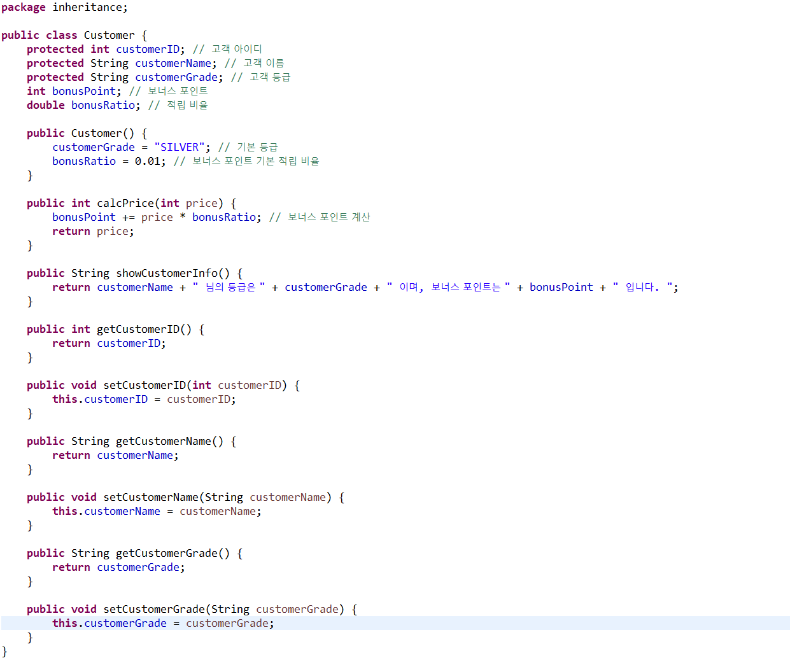Screen dimensions: 790x672
Task: Click 'public void setCustomerGrade(String customerGrade) {' line
Action: pyautogui.click(x=192, y=610)
